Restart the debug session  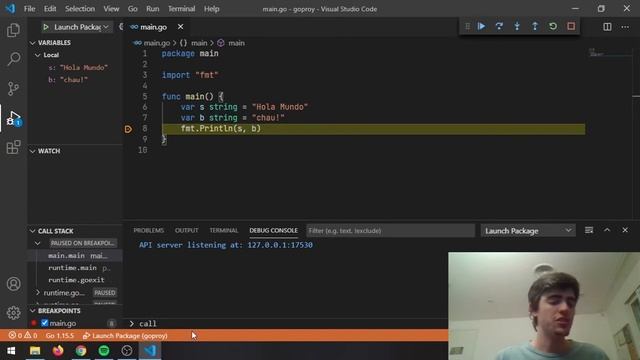tap(553, 27)
